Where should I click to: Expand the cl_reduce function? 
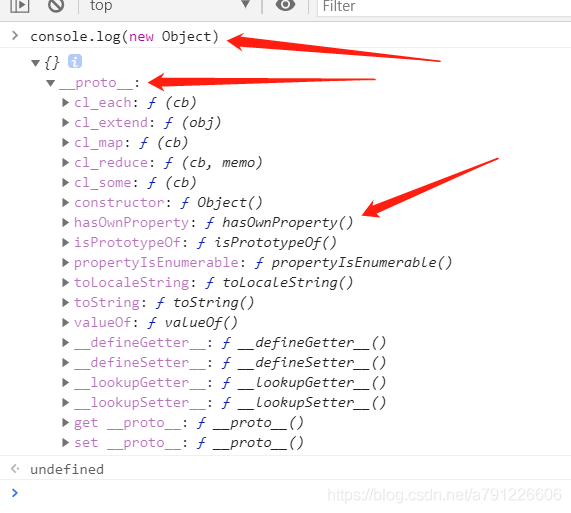pos(66,163)
